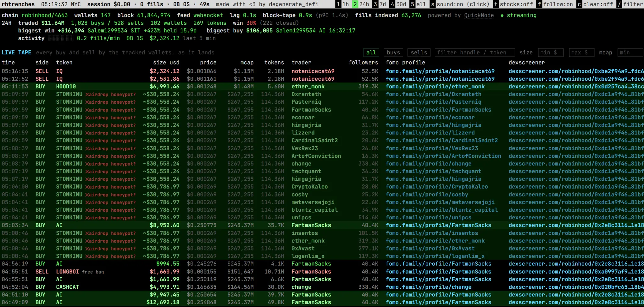Open fomo profile link for techquant

[433, 171]
